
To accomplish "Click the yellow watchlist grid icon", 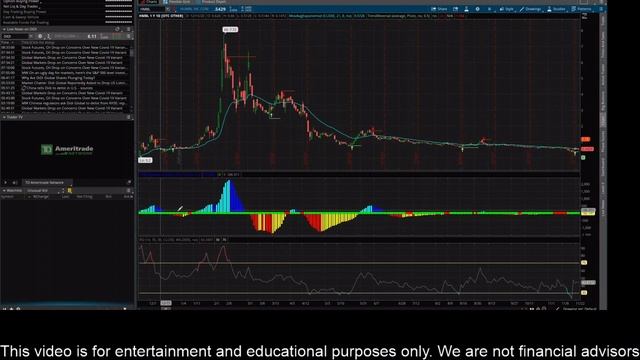I will point(70,191).
